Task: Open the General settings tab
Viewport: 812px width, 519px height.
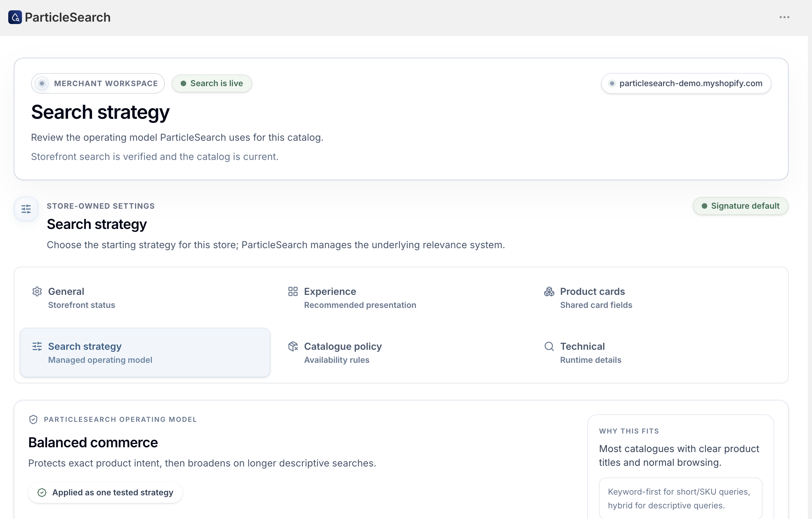Action: tap(145, 298)
